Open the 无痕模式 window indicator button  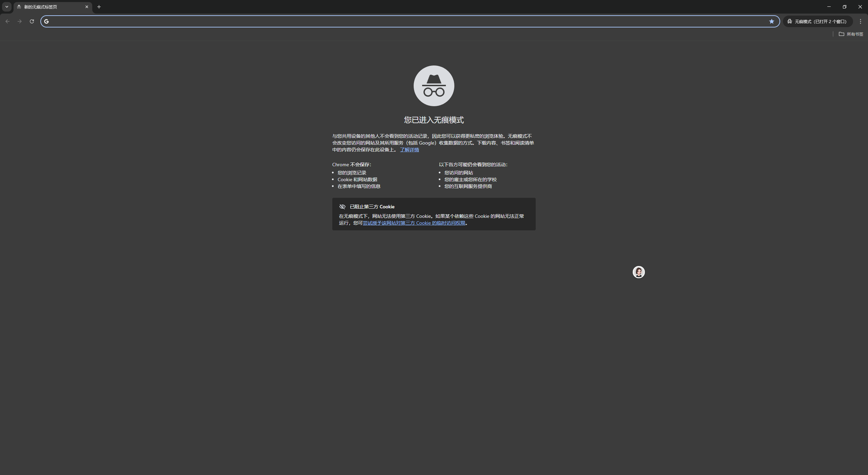pos(817,21)
